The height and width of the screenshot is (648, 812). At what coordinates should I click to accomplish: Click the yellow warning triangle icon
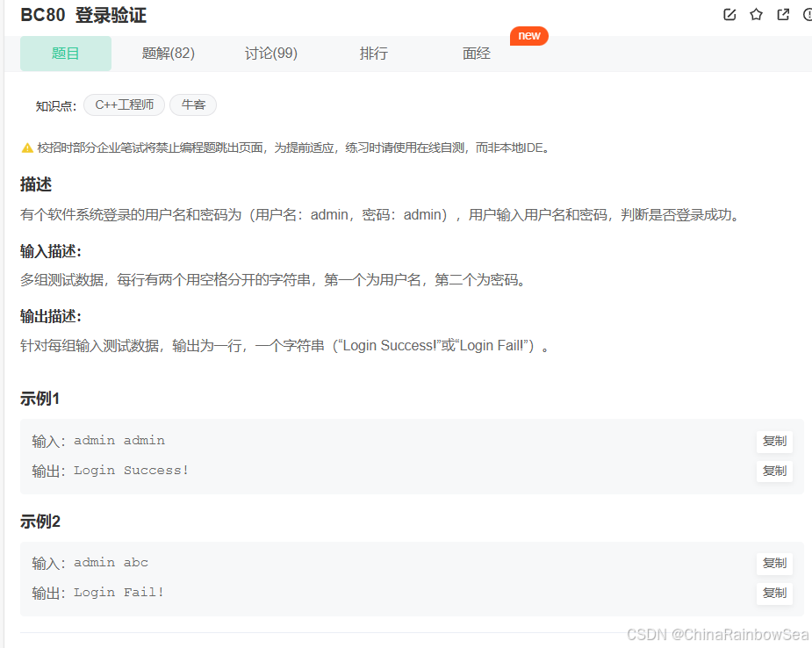coord(27,148)
